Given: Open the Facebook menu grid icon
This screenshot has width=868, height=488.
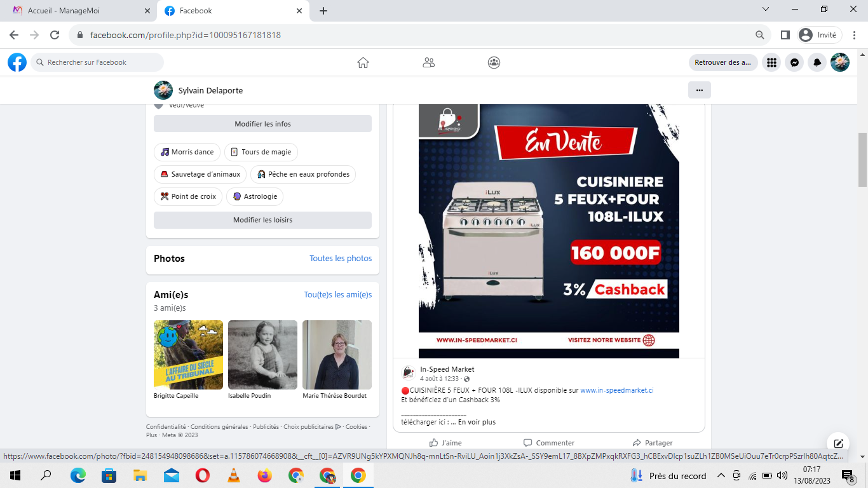Looking at the screenshot, I should coord(771,62).
